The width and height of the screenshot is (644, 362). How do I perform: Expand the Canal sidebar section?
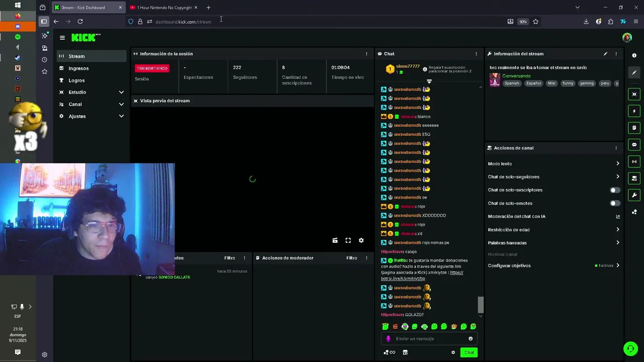coord(92,104)
